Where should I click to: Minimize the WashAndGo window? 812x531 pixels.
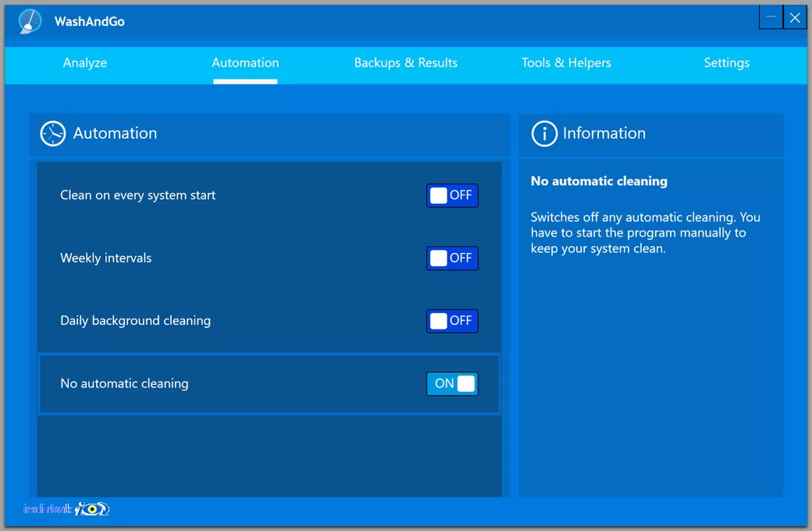point(771,17)
